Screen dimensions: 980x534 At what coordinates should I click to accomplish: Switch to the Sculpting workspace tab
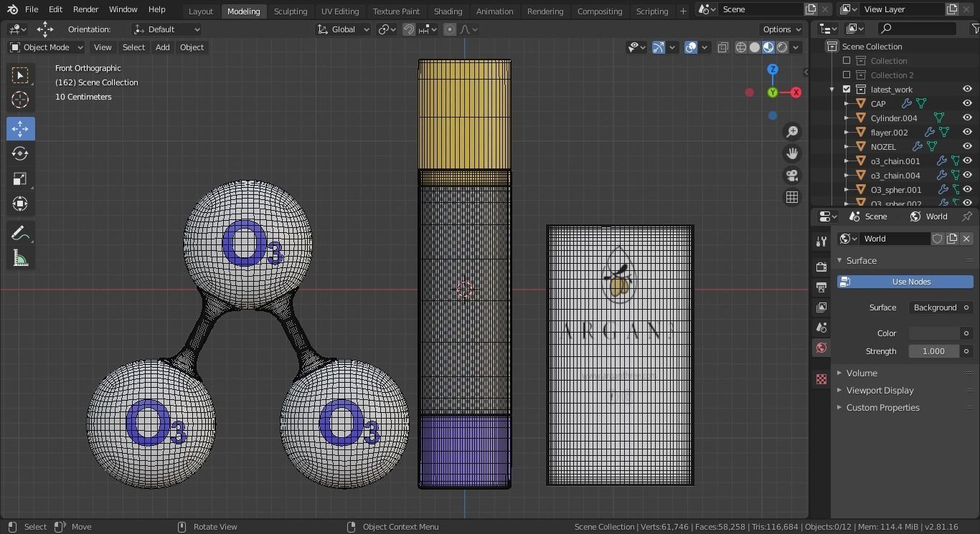coord(291,11)
